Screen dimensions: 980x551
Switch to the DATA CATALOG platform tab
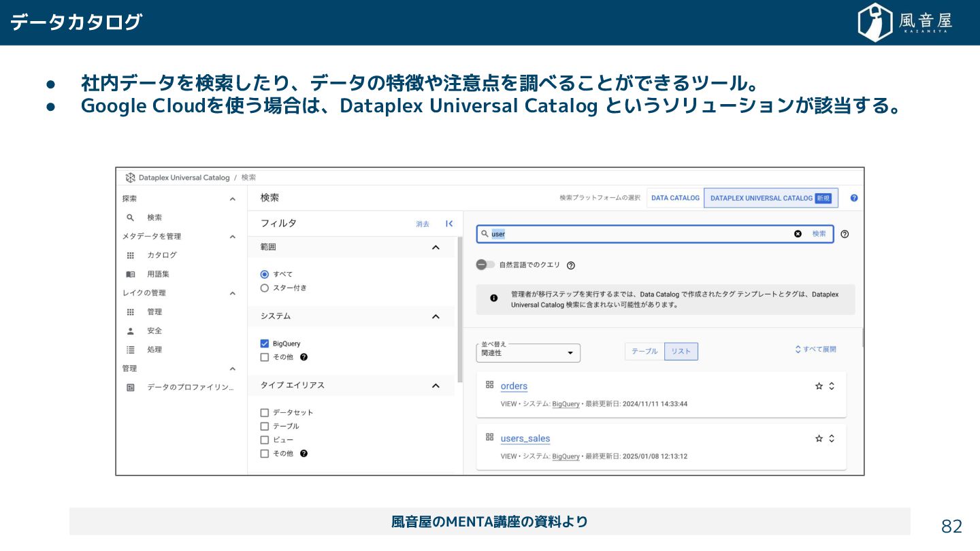click(x=675, y=198)
